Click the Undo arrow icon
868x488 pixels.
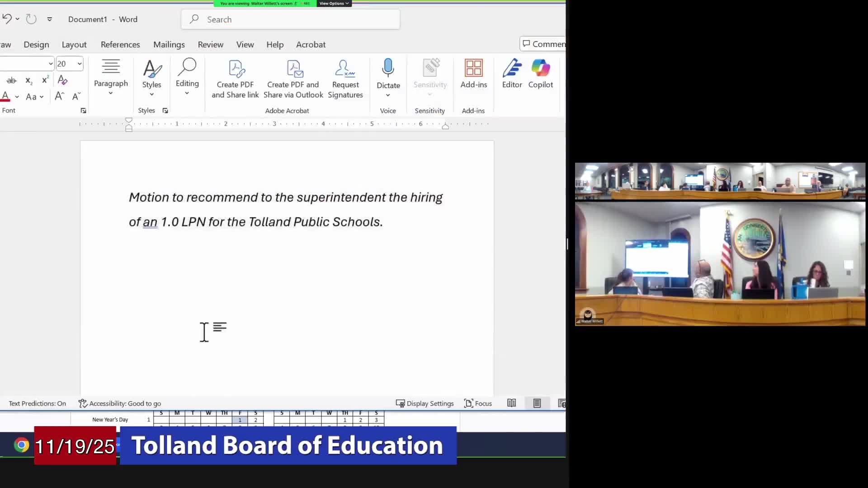point(6,19)
